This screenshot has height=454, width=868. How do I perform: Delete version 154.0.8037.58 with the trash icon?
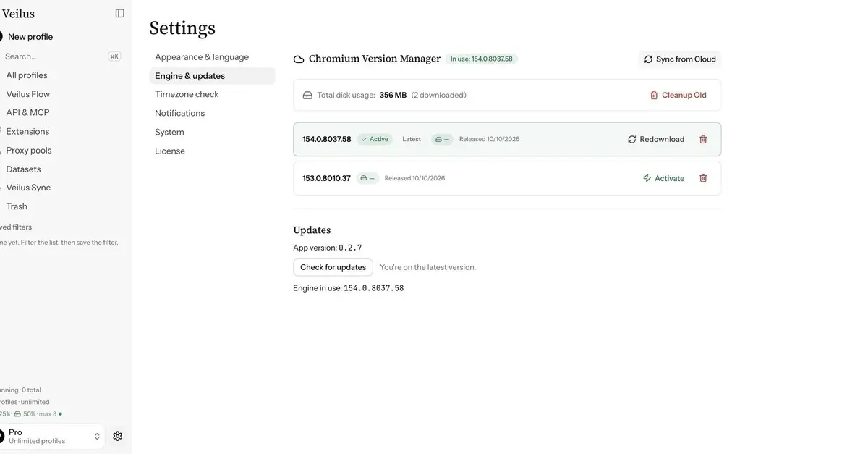(703, 139)
